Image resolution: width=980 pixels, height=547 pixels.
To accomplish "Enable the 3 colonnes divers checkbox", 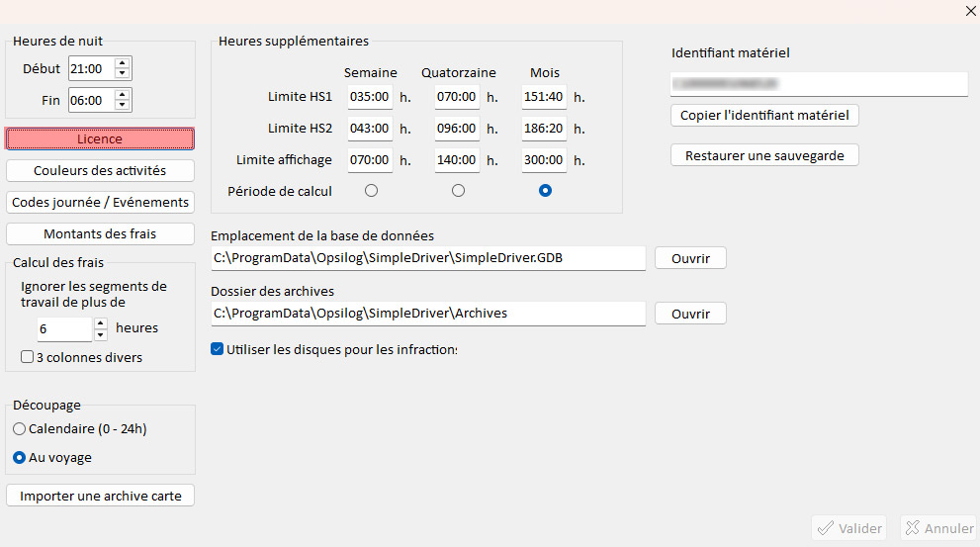I will coord(28,357).
